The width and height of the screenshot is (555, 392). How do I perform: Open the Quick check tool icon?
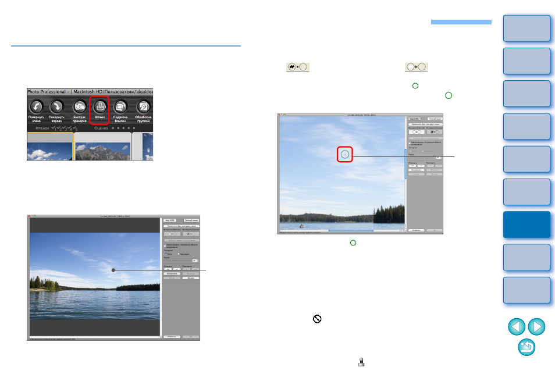click(x=80, y=107)
